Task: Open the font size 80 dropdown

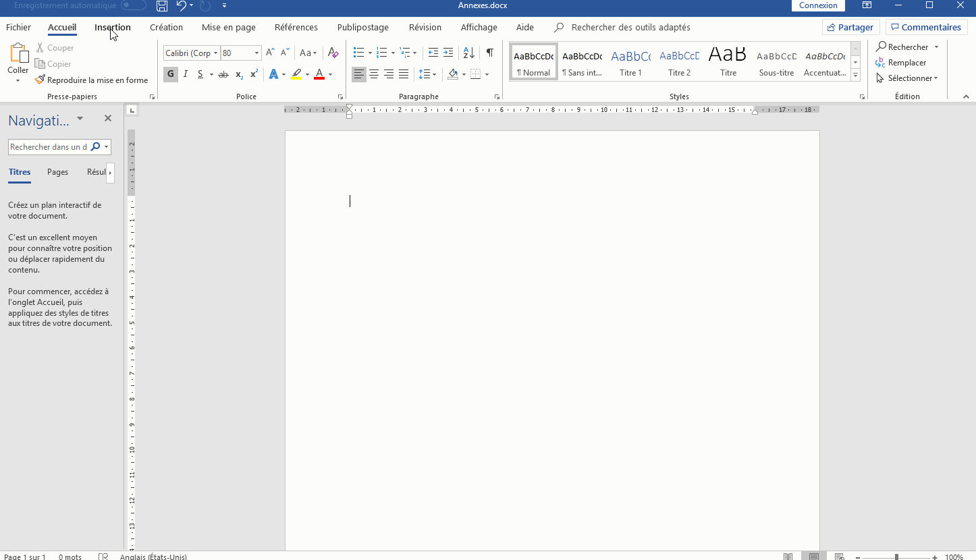Action: [x=256, y=53]
